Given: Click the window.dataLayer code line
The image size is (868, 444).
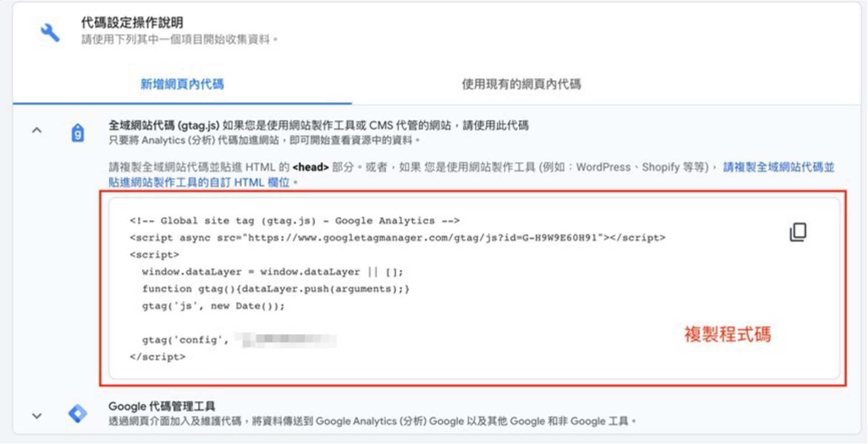Looking at the screenshot, I should pos(273,272).
